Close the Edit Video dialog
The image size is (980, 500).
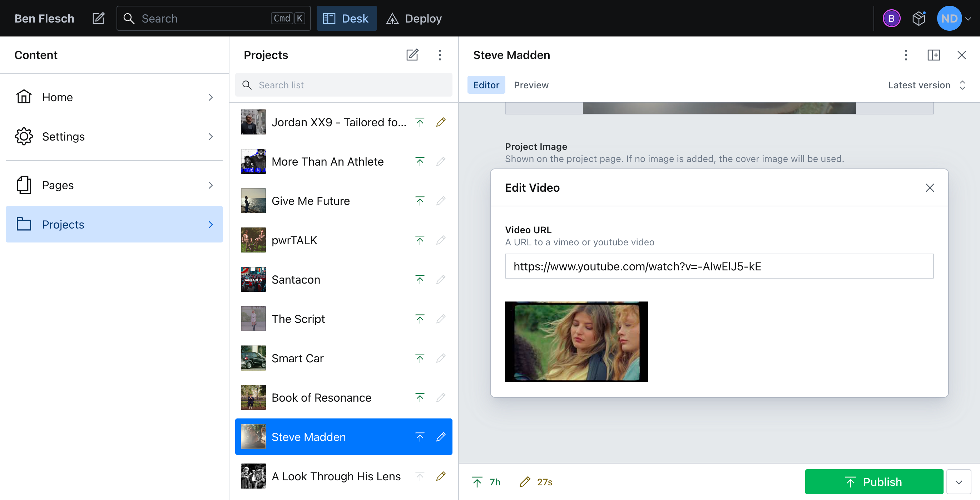pyautogui.click(x=929, y=188)
